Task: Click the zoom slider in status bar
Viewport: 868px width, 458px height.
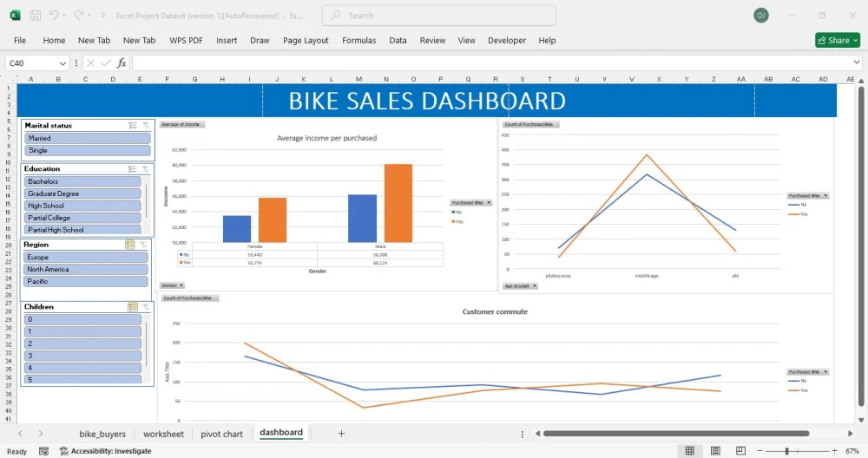Action: [x=787, y=451]
